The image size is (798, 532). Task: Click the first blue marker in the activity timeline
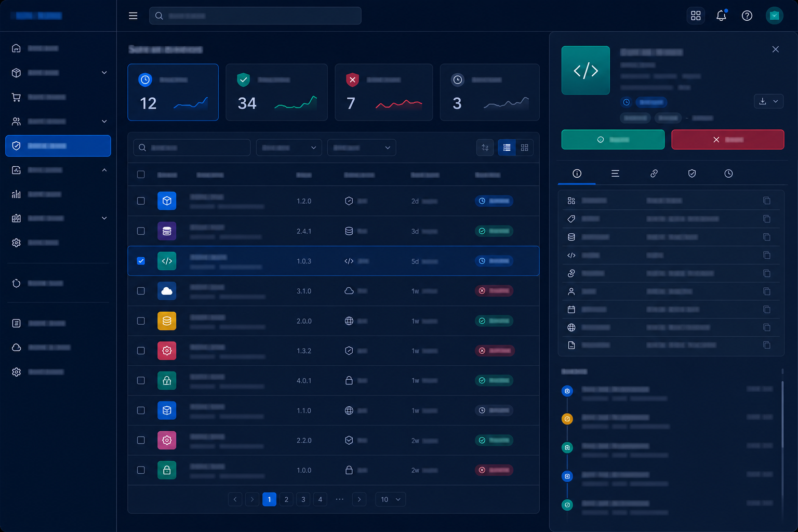(567, 391)
